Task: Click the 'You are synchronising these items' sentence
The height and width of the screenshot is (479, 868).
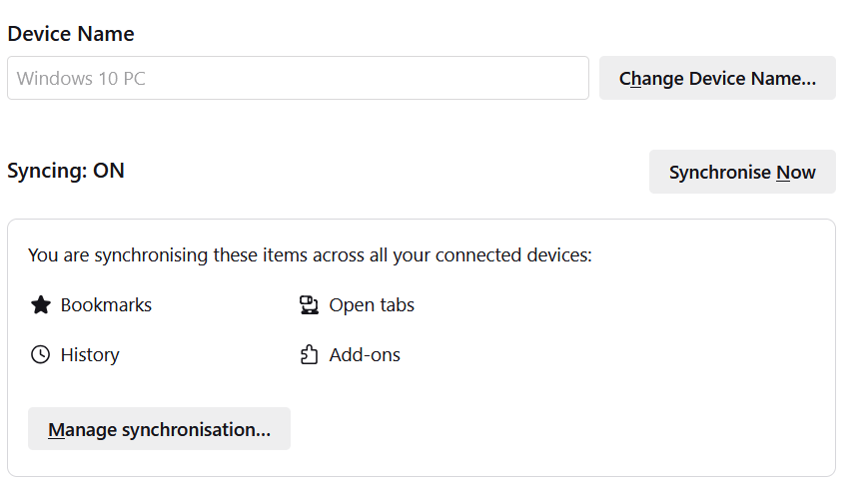Action: (200, 255)
